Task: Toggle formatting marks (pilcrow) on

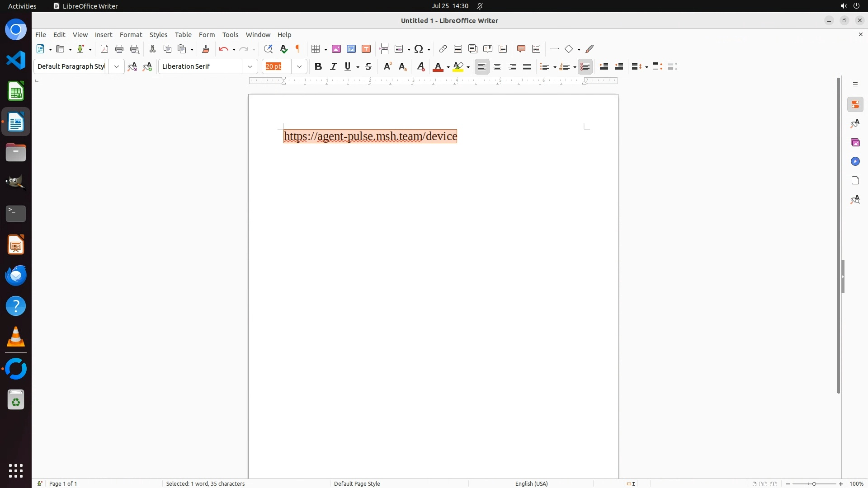Action: [298, 49]
